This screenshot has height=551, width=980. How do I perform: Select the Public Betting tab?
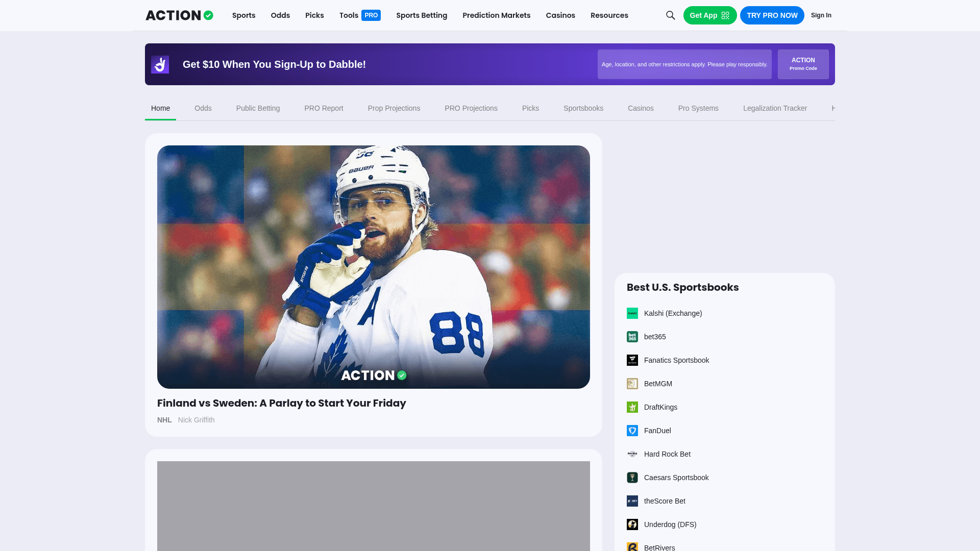click(x=258, y=108)
